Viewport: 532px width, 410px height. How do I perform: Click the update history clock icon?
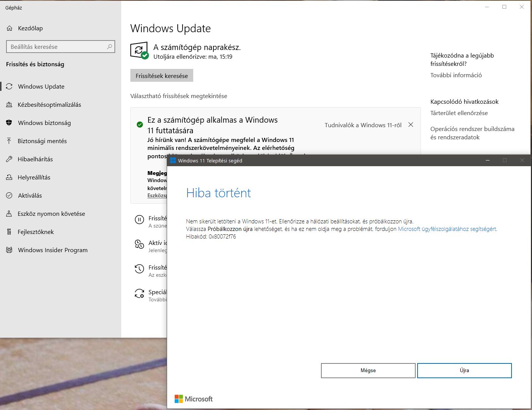pos(139,269)
